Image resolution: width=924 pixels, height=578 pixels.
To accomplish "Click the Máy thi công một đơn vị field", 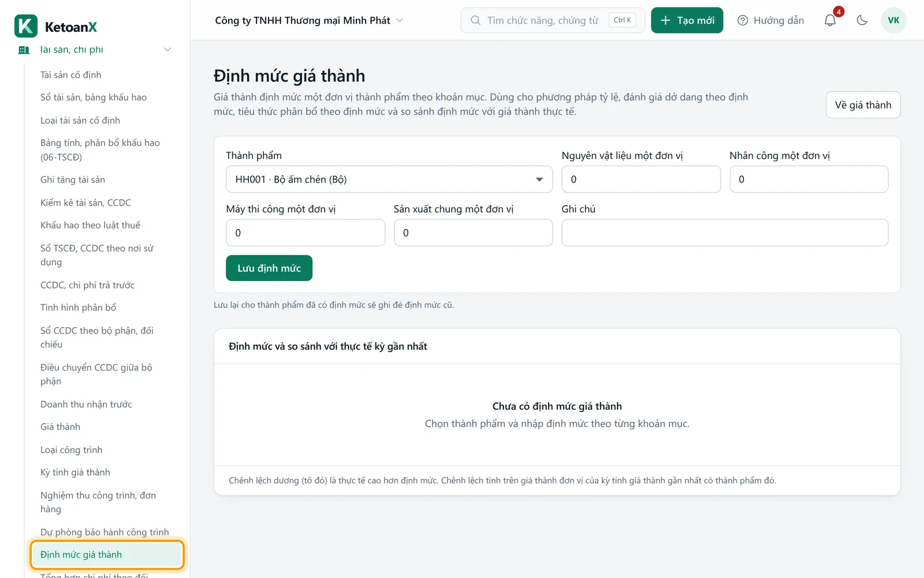I will pyautogui.click(x=305, y=232).
